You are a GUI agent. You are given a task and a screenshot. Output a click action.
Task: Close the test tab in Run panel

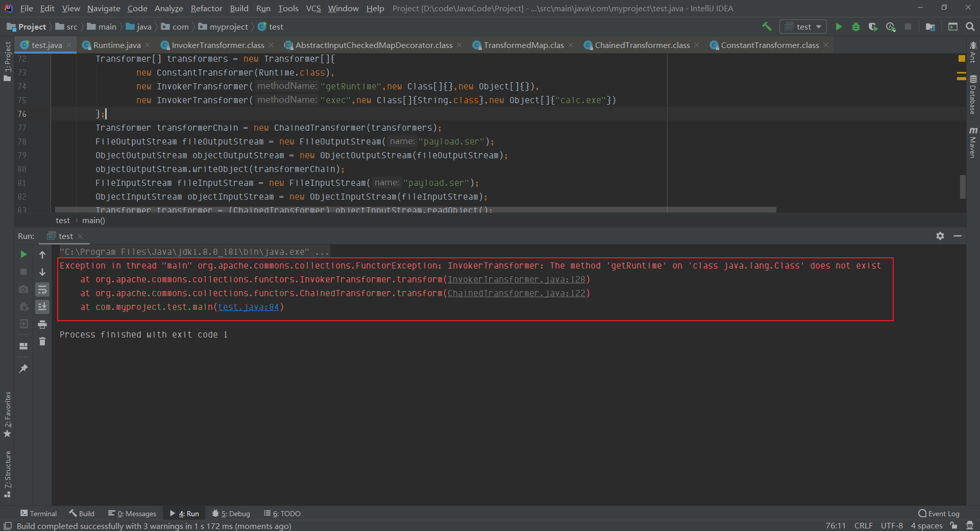pyautogui.click(x=80, y=236)
